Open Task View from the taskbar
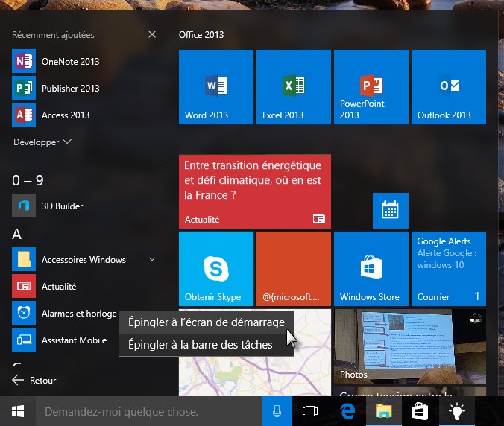The image size is (504, 426). [x=310, y=411]
